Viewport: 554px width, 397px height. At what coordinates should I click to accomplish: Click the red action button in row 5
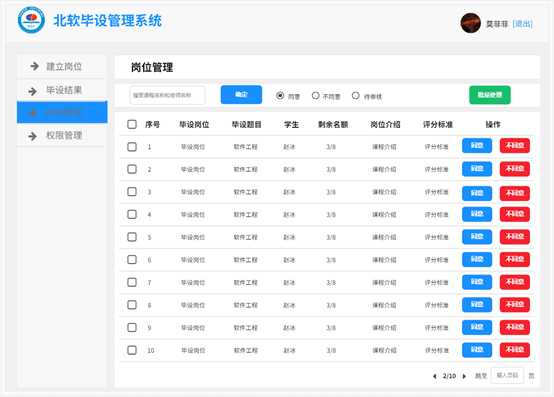[x=514, y=237]
